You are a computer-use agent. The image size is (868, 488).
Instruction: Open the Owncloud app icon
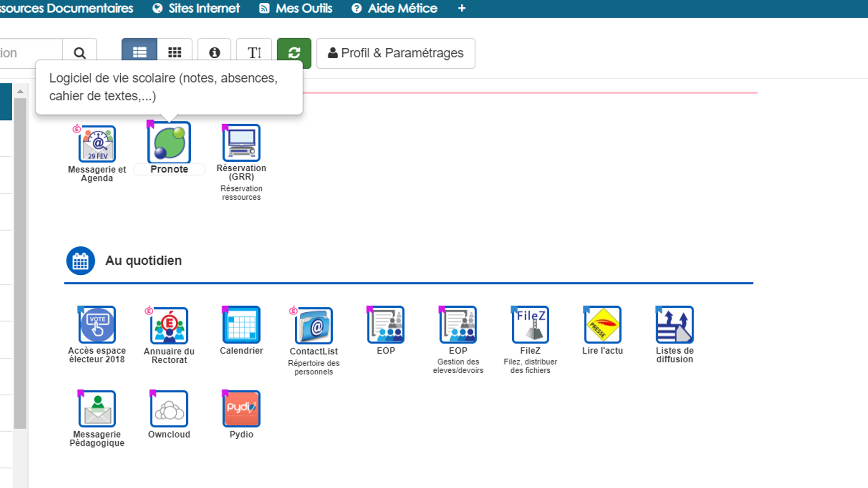tap(169, 409)
